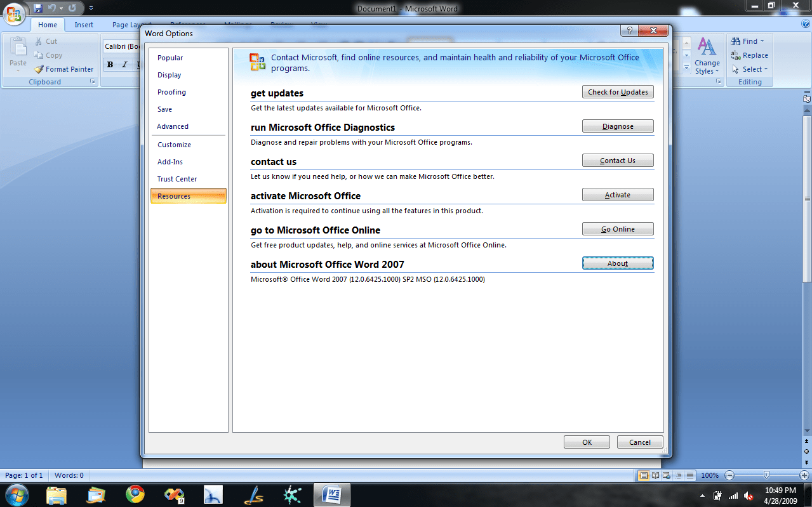Open the Styles dialog launcher
The image size is (812, 507).
(x=719, y=82)
